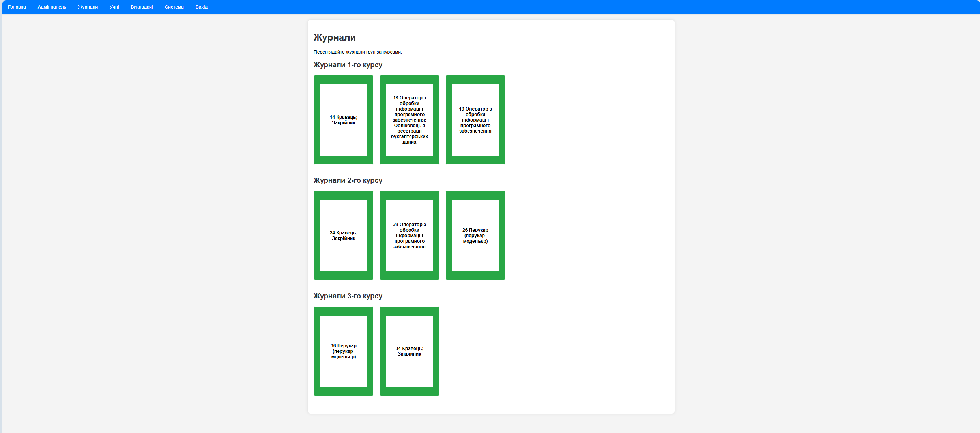Click the Вихід logout link
This screenshot has width=980, height=433.
[201, 7]
